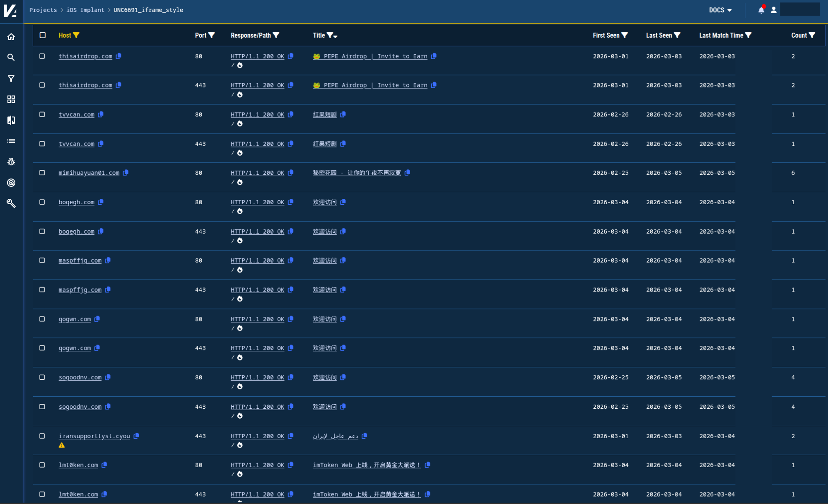The height and width of the screenshot is (504, 828).
Task: Copy the iransupporttyst.cyou host name
Action: [136, 436]
